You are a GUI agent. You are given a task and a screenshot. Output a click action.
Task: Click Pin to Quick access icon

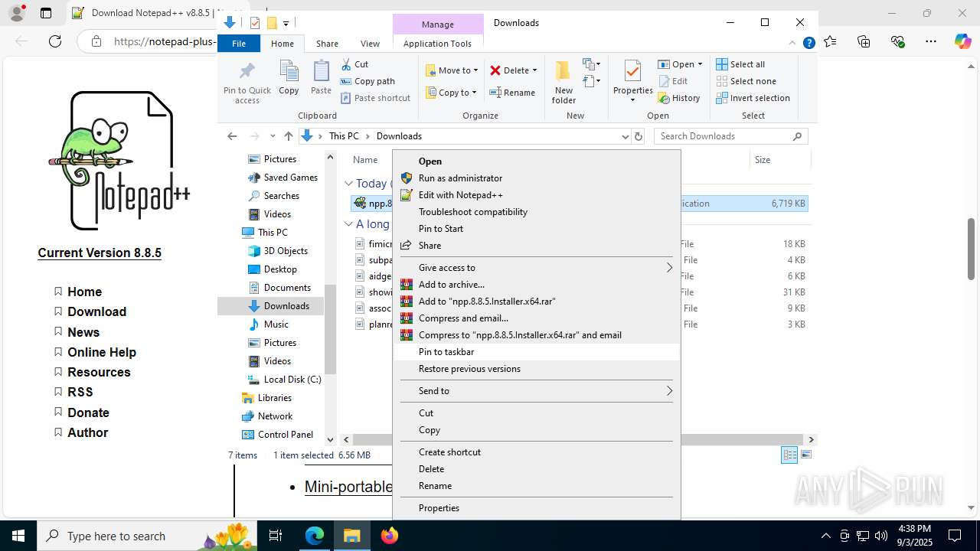[x=247, y=83]
